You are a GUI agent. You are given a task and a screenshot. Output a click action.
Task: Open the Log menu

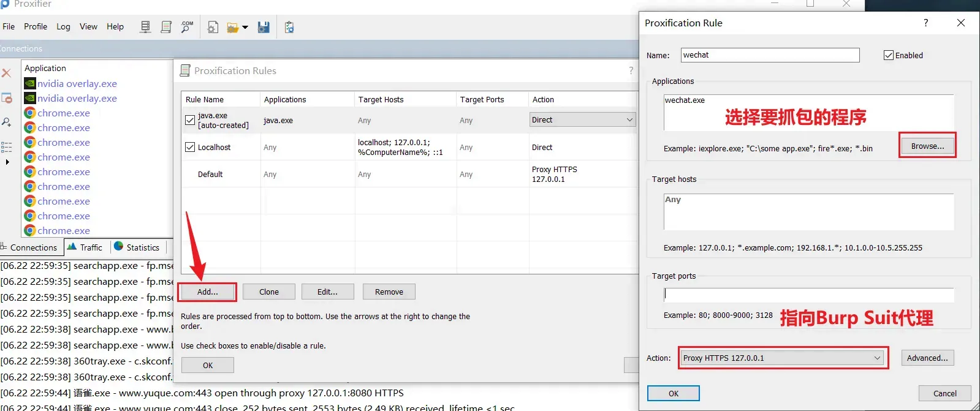[63, 26]
